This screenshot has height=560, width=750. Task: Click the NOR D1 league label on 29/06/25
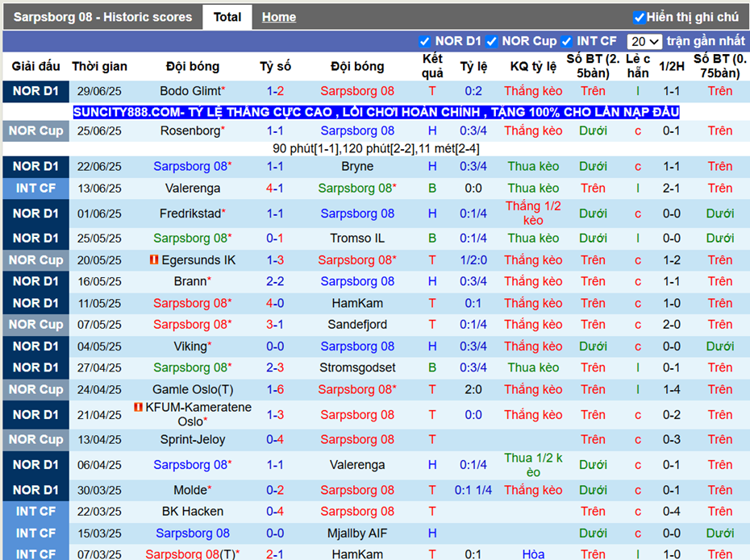35,91
